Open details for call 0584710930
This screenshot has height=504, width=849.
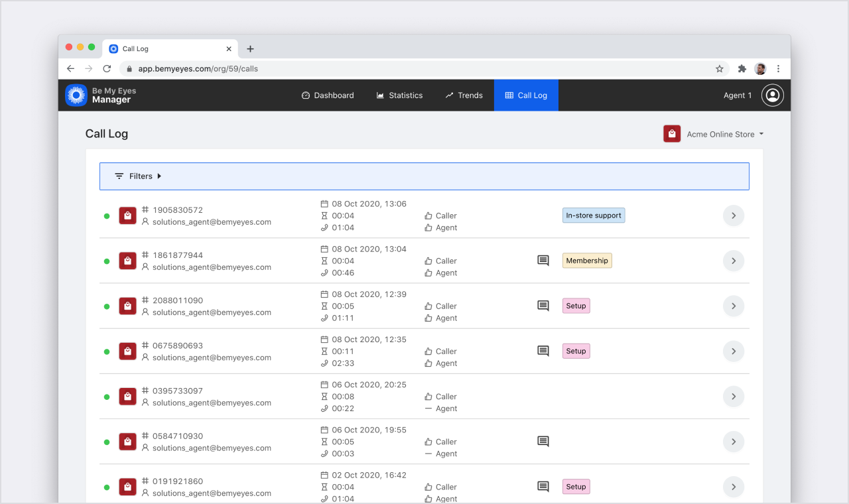click(734, 442)
